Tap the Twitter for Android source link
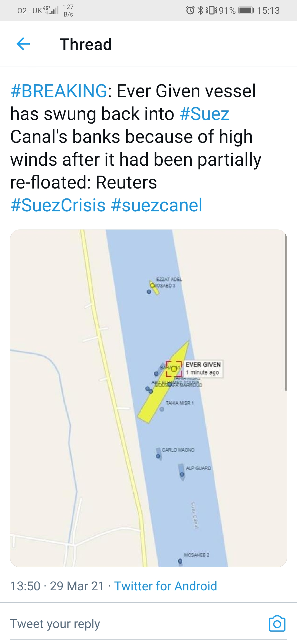This screenshot has width=297, height=644. tap(166, 586)
